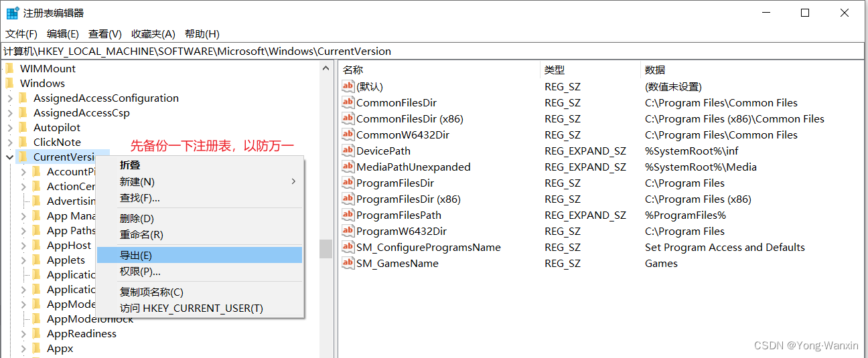Click the ProgramFilesDir (x86) string icon
The width and height of the screenshot is (868, 358).
click(348, 199)
